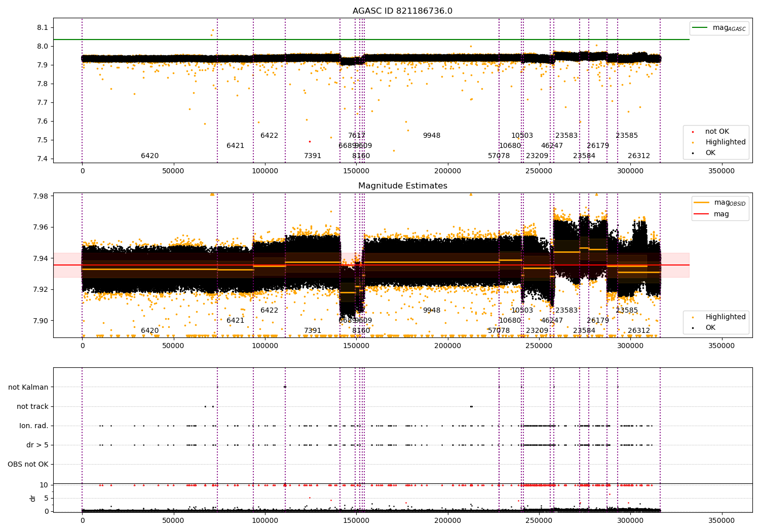Image resolution: width=760 pixels, height=532 pixels.
Task: Click the 7.90 y-axis tick label
Action: 41,321
